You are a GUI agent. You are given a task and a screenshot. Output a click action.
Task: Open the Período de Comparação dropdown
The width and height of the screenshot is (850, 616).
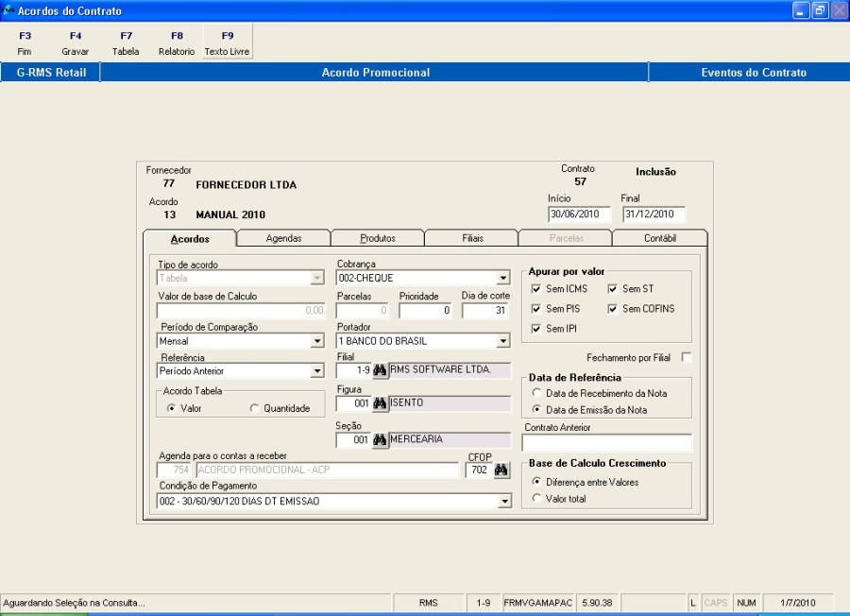coord(316,341)
